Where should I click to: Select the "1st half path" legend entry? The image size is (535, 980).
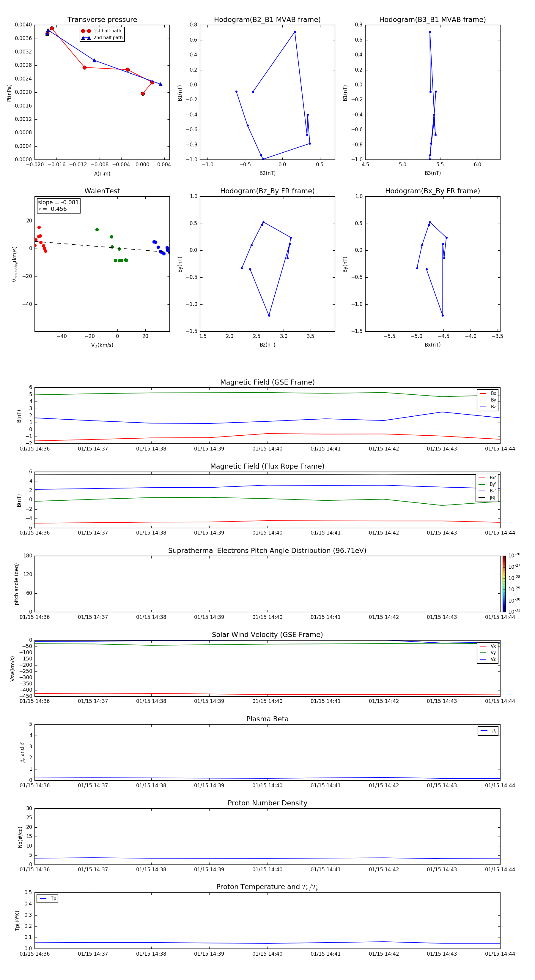click(102, 31)
